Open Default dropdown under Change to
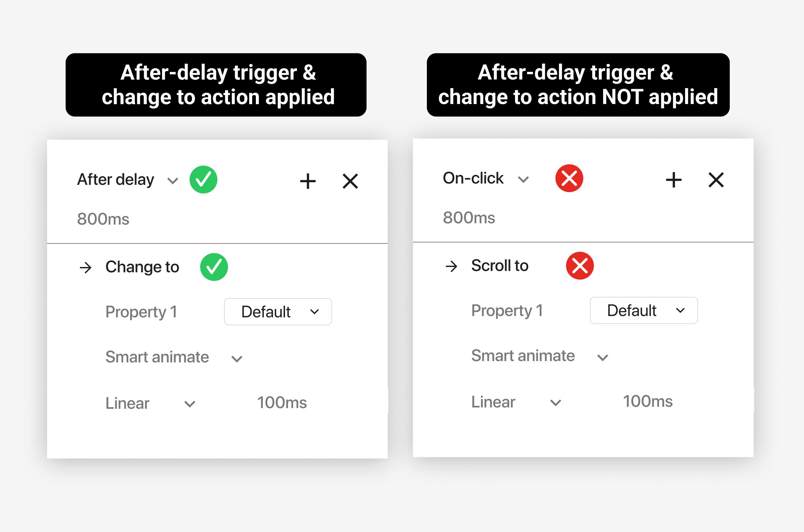804x532 pixels. (x=278, y=312)
